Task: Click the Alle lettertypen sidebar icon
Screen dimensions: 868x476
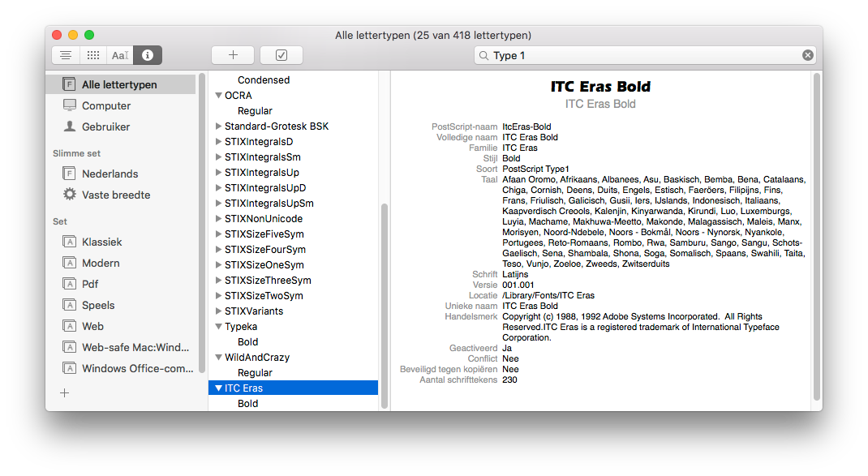Action: pos(69,84)
